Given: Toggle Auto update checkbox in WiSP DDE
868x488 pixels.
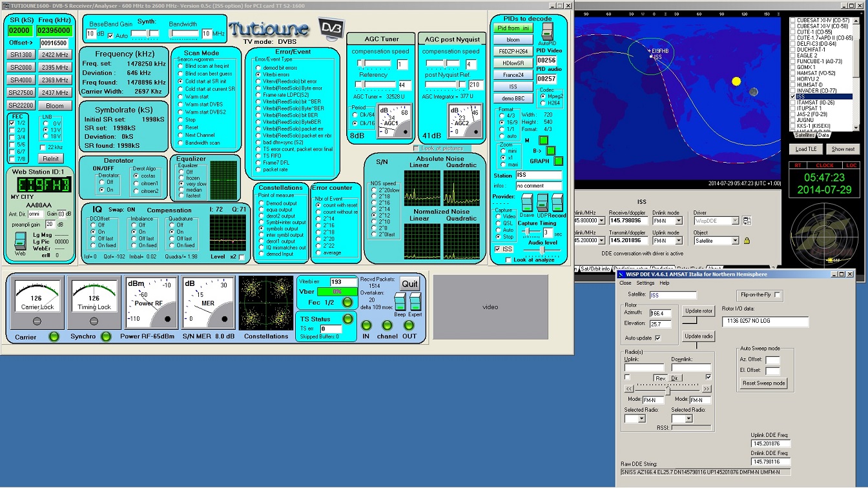Looking at the screenshot, I should [657, 338].
